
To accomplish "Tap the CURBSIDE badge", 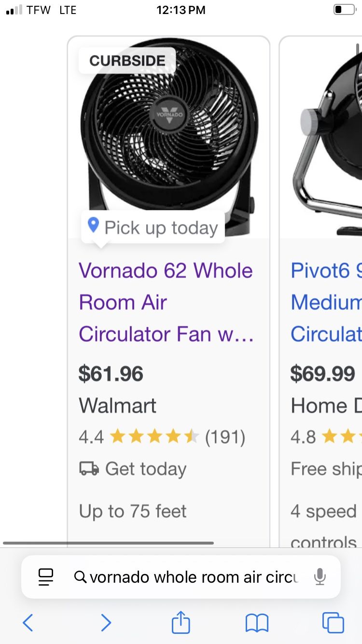I will (x=127, y=61).
